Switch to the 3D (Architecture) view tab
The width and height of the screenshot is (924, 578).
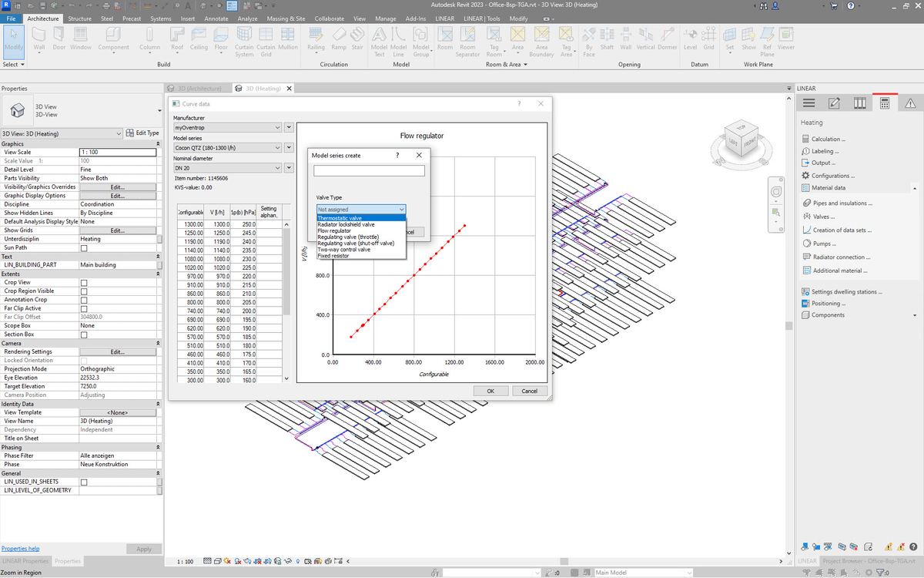[x=199, y=89]
